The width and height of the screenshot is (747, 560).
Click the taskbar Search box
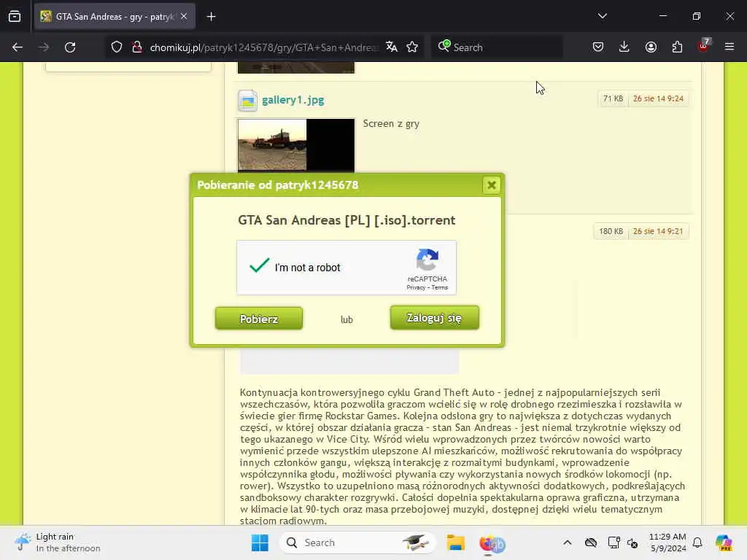(357, 542)
